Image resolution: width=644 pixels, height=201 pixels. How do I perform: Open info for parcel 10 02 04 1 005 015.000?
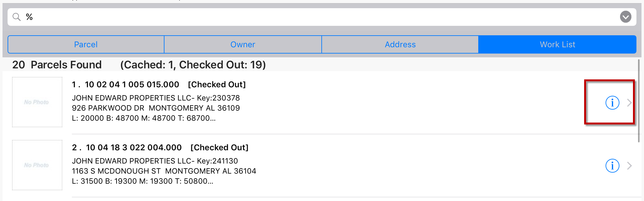[612, 103]
